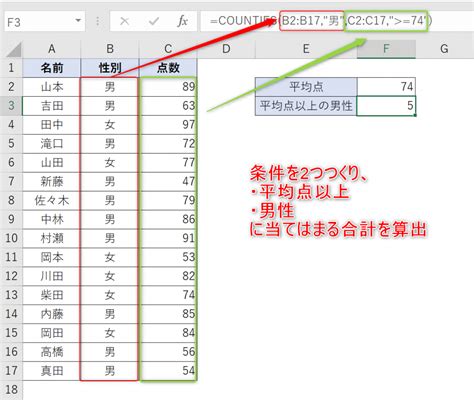Select row 18 header

[11, 389]
